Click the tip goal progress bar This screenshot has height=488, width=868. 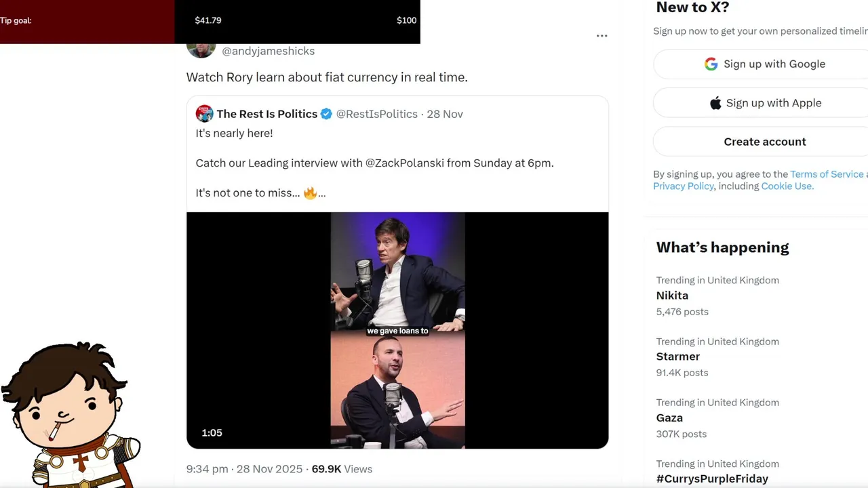click(210, 20)
